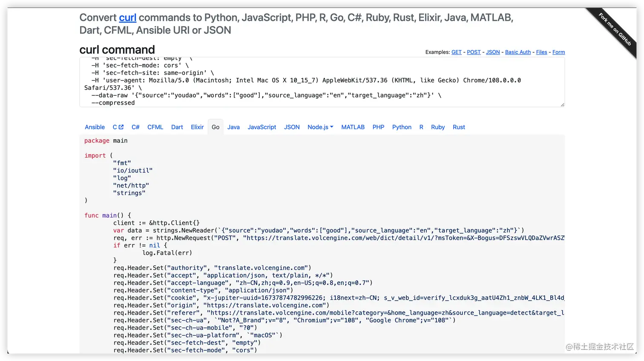Screen dimensions: 644x361
Task: Load the Basic Auth example
Action: [x=518, y=52]
